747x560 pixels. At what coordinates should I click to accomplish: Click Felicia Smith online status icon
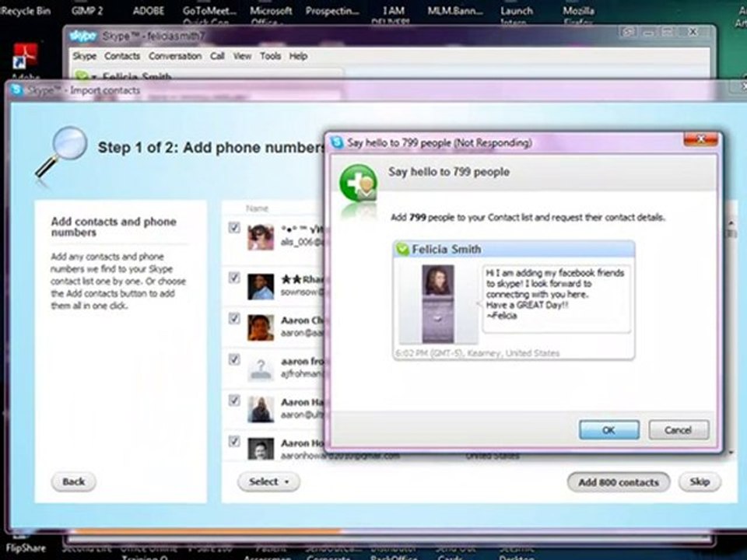(x=402, y=249)
